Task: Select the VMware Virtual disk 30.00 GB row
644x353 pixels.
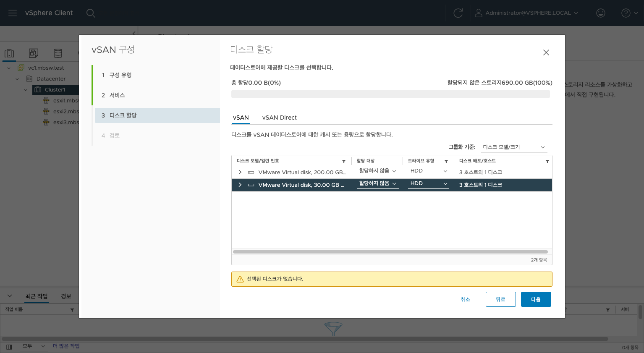Action: point(392,185)
